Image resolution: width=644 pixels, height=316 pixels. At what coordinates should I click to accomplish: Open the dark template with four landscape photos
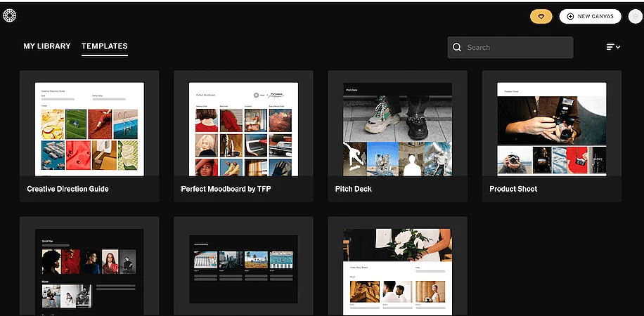pos(243,269)
